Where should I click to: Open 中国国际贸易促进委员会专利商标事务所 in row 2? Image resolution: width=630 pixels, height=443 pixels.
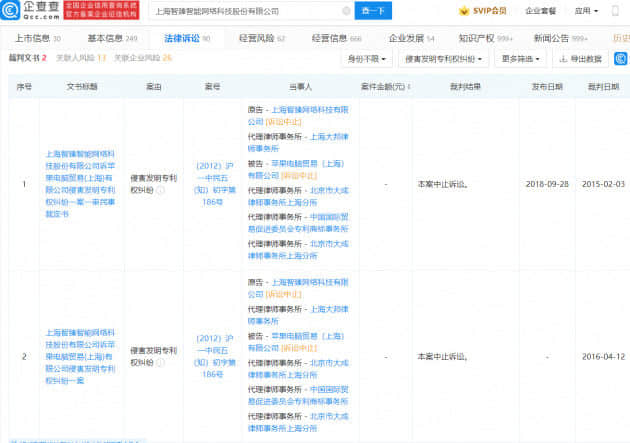[298, 395]
